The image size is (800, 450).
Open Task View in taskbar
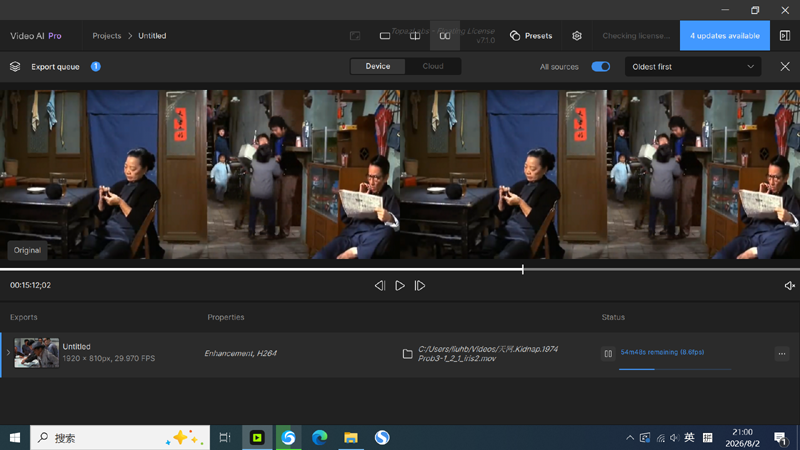[x=225, y=438]
